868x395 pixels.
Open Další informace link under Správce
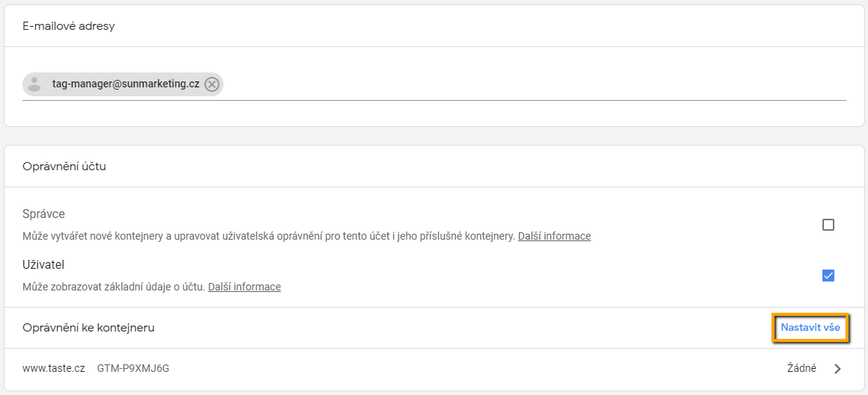click(554, 236)
